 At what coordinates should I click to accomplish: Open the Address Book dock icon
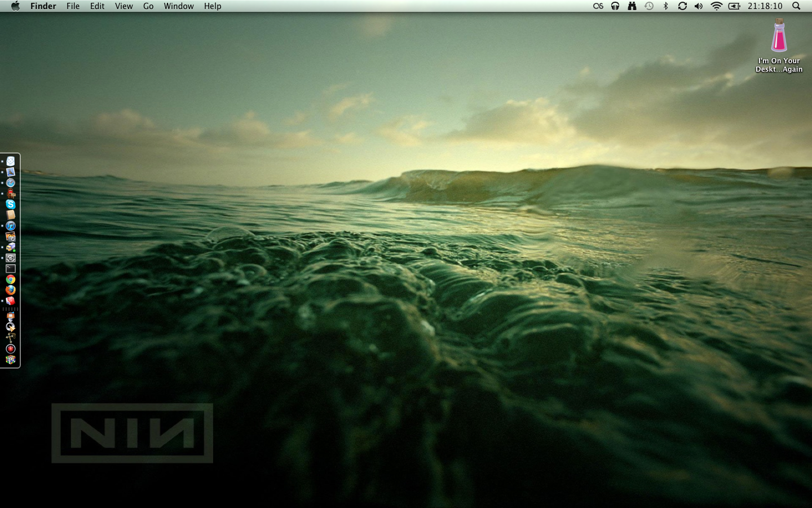coord(11,215)
